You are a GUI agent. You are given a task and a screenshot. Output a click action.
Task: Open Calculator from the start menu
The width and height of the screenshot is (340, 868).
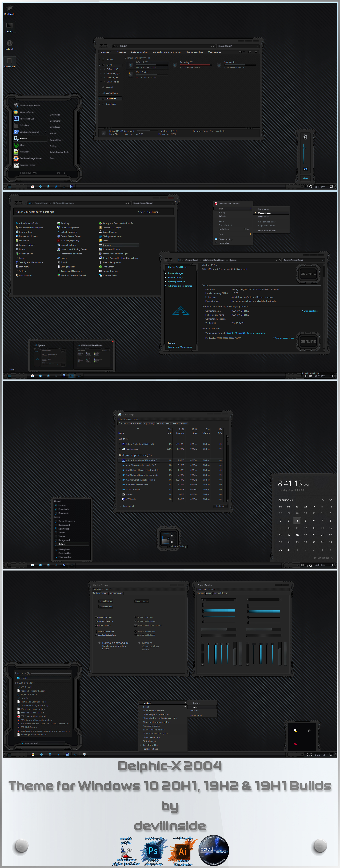[x=22, y=125]
